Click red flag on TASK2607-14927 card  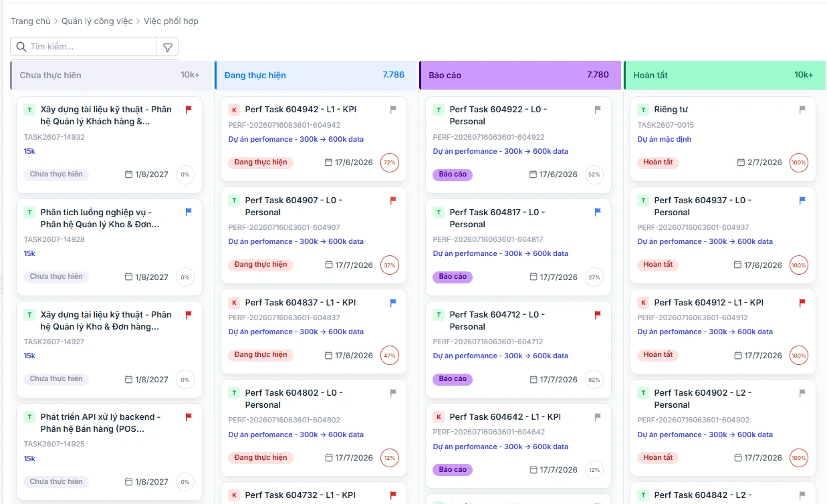(x=189, y=314)
